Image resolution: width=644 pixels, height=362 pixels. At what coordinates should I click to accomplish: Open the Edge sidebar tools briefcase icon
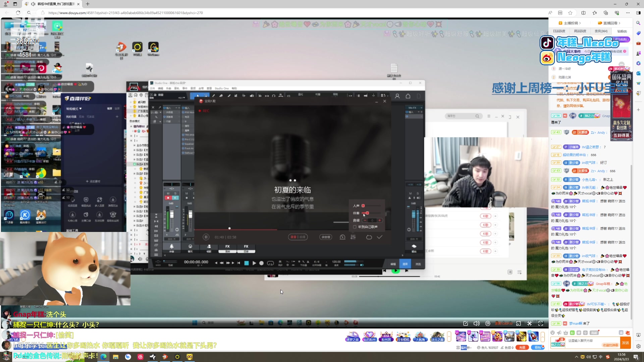pos(638,43)
